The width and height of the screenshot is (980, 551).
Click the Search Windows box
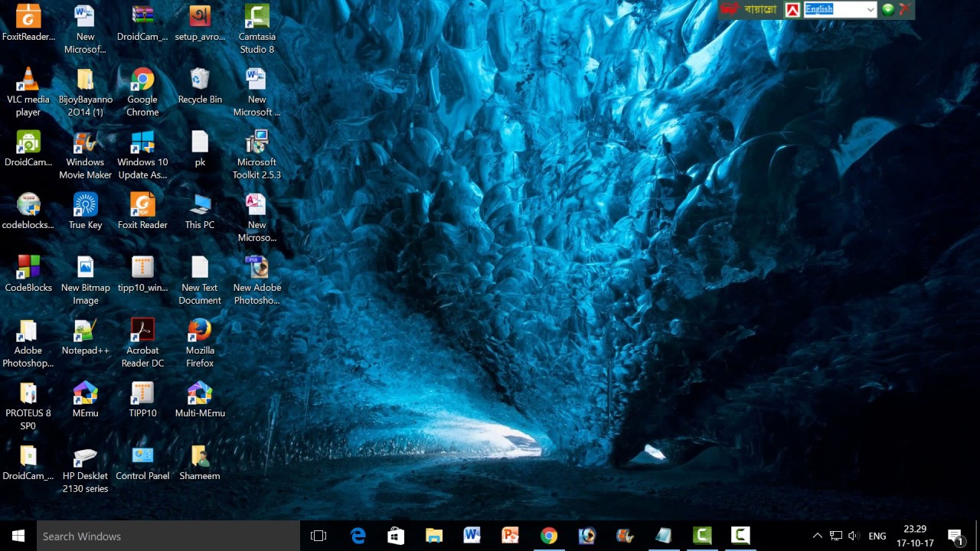coord(168,536)
